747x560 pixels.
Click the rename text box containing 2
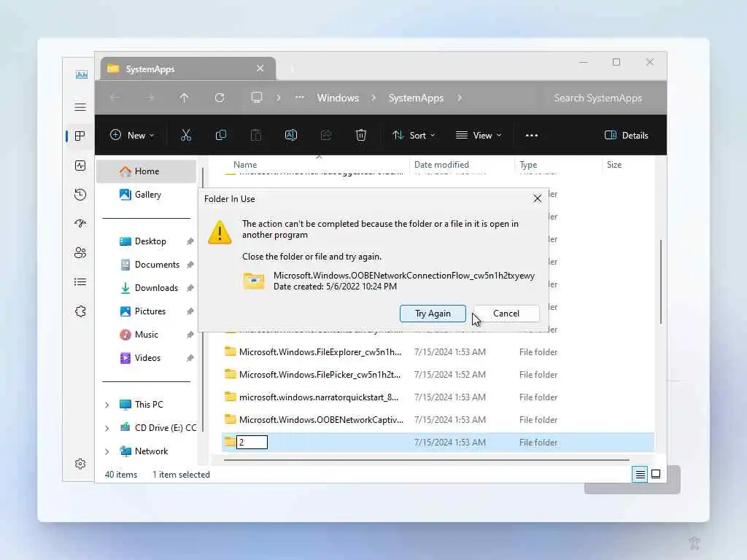pos(252,443)
